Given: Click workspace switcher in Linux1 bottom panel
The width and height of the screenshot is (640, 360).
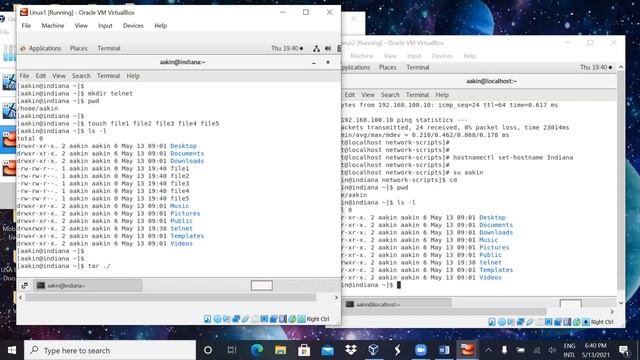Looking at the screenshot, I should pos(262,285).
